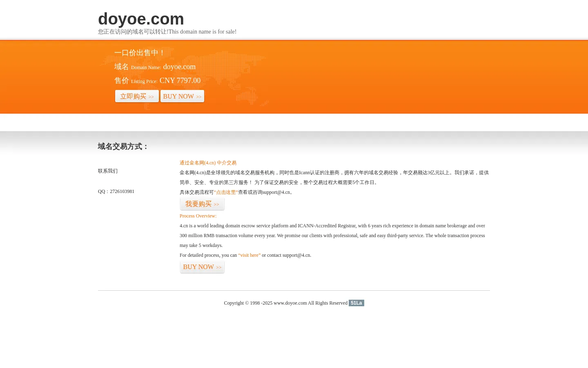This screenshot has width=588, height=368.
Task: Click the BUY NOW button below Process Overview
Action: pos(202,267)
